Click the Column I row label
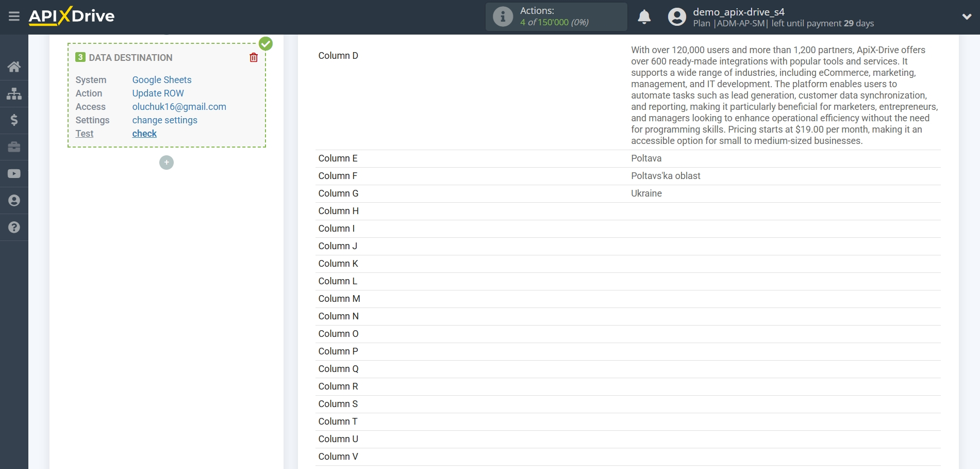The height and width of the screenshot is (469, 980). tap(337, 229)
